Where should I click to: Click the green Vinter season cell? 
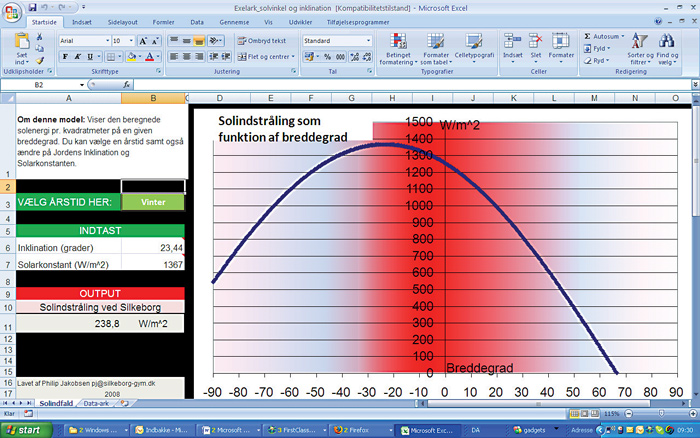tap(153, 202)
